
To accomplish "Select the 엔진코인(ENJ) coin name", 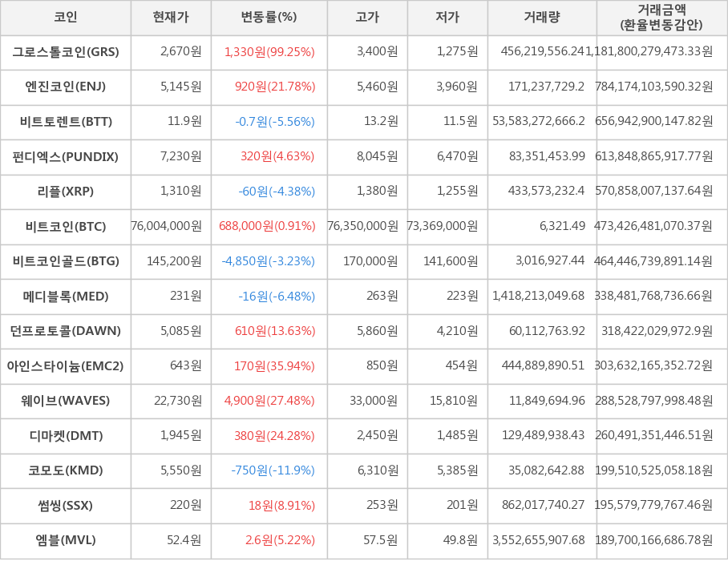I will (x=66, y=87).
